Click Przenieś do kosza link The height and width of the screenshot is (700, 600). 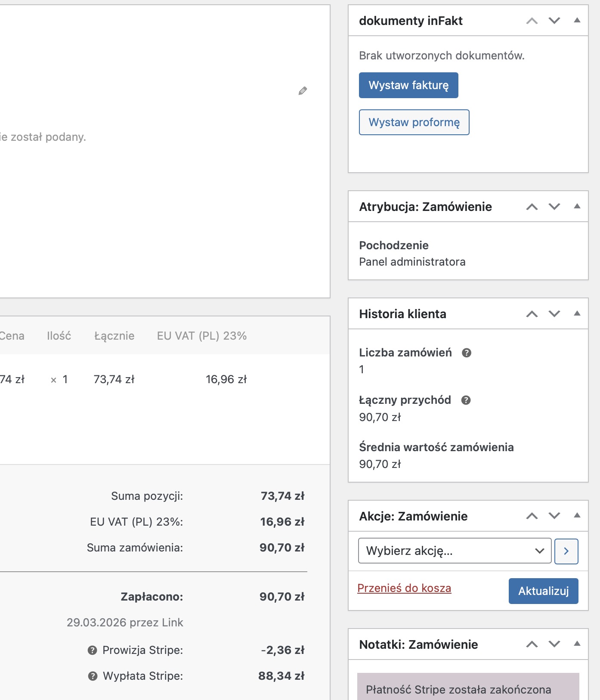(x=404, y=588)
